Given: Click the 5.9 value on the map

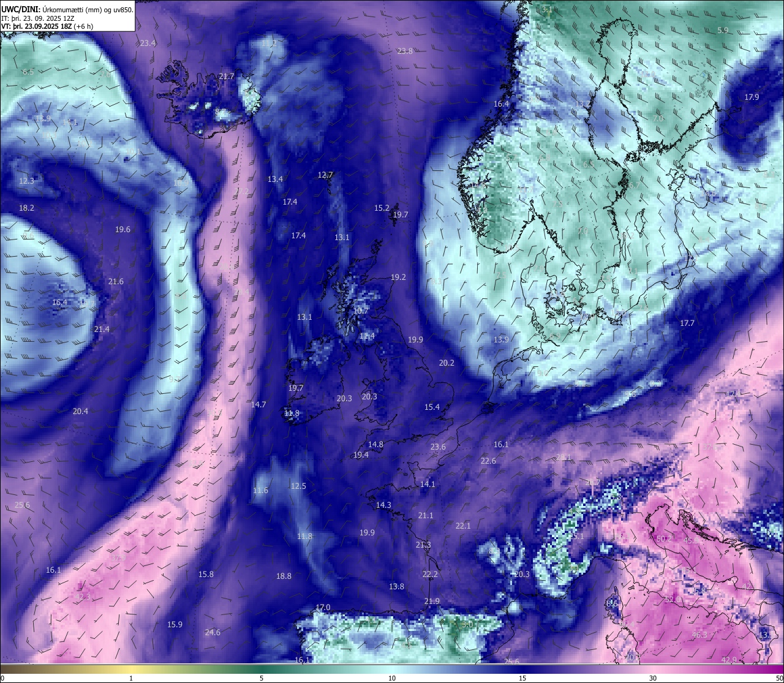Looking at the screenshot, I should pos(723,30).
